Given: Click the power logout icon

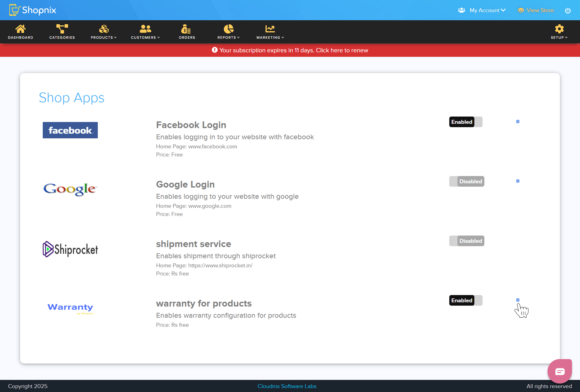Looking at the screenshot, I should [x=568, y=10].
